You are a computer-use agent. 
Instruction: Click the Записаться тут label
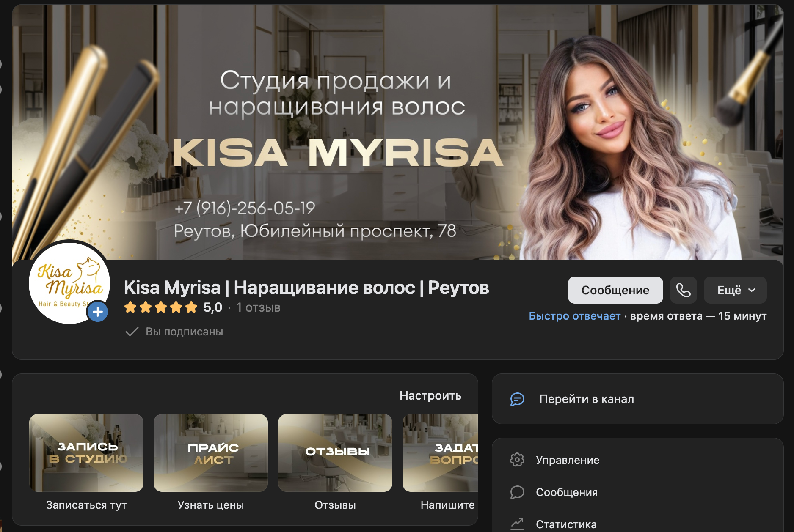pos(86,505)
